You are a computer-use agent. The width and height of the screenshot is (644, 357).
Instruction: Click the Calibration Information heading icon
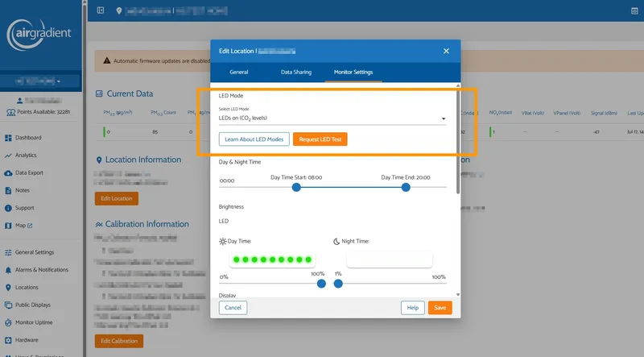click(99, 224)
